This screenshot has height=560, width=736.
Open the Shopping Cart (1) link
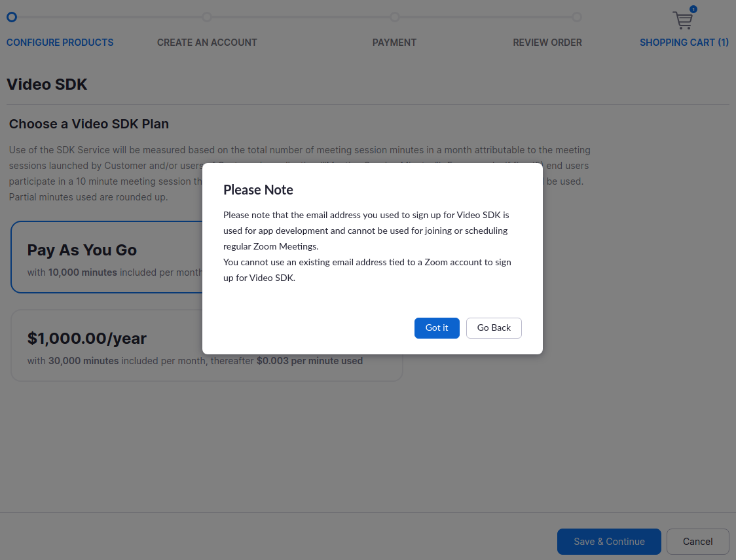(684, 43)
